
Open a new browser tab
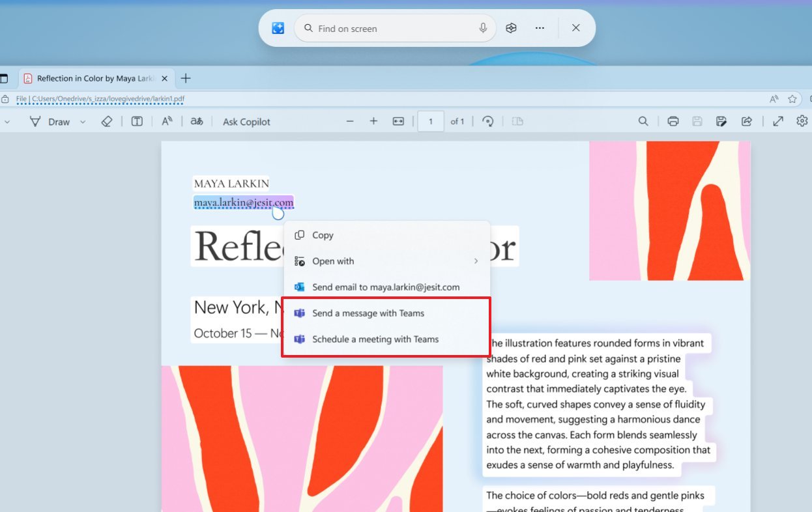click(186, 78)
